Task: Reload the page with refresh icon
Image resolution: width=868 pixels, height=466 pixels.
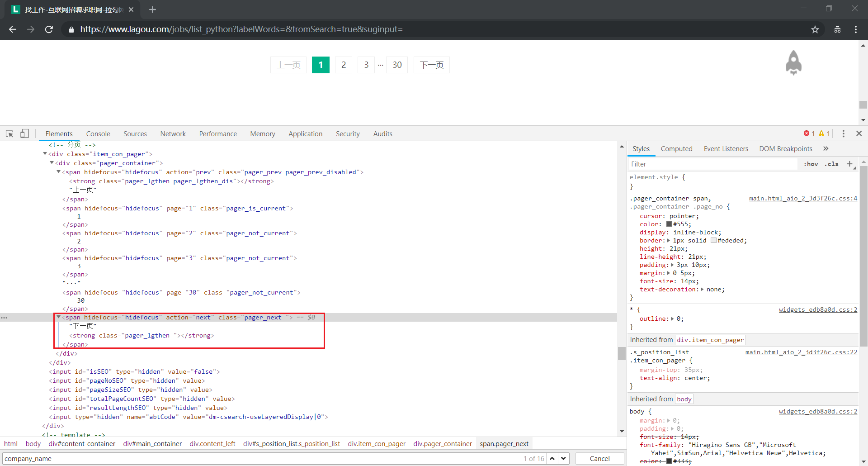Action: point(49,29)
